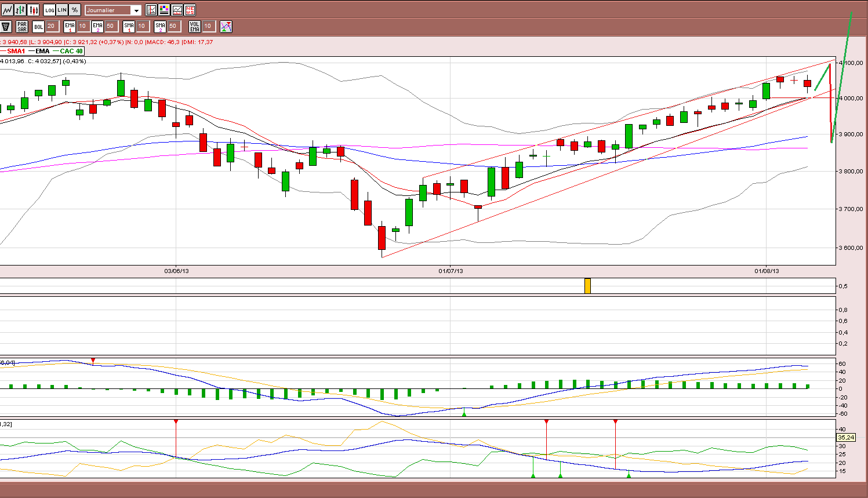
Task: Open the color settings palette icon
Action: pyautogui.click(x=164, y=10)
